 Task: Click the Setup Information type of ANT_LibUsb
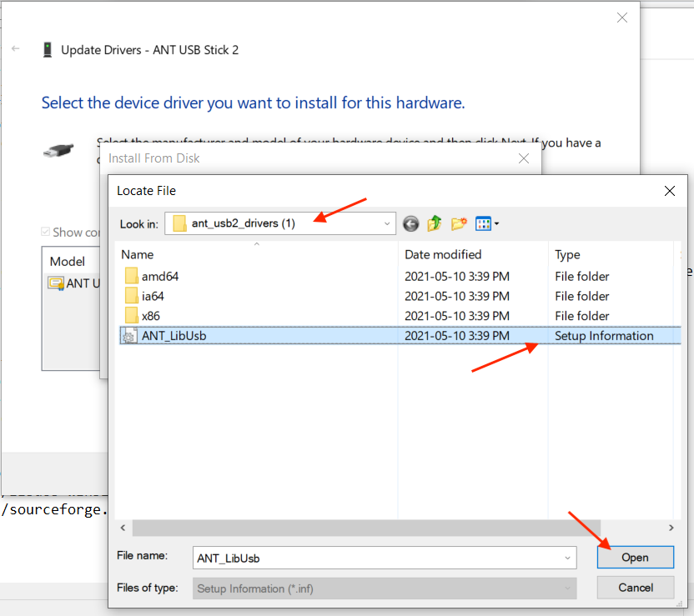pos(604,336)
